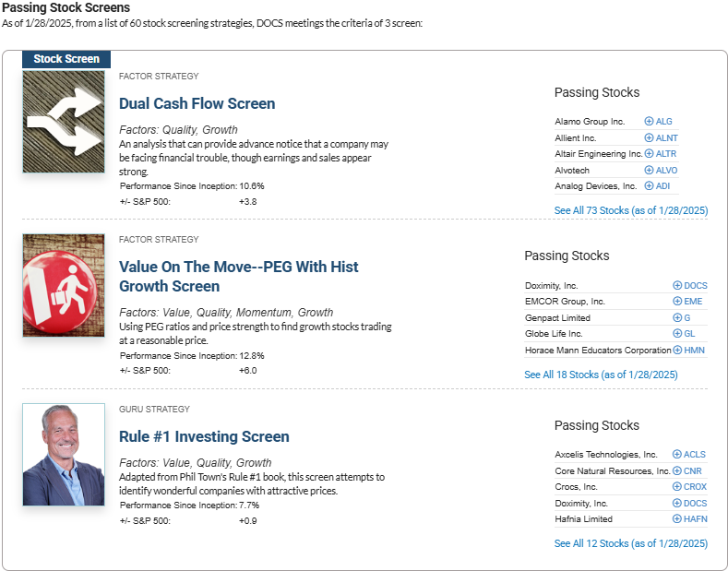Click Performance Since Inception 7.7% value
Image resolution: width=728 pixels, height=571 pixels.
click(x=249, y=506)
